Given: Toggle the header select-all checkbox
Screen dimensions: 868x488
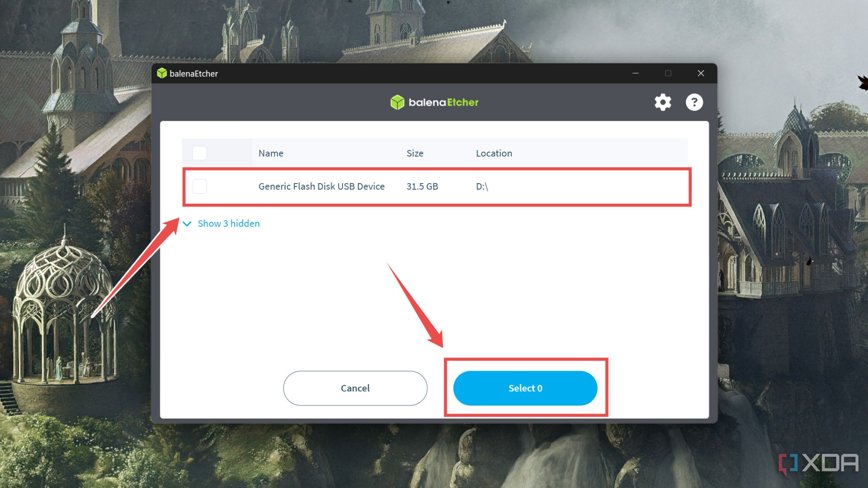Looking at the screenshot, I should (x=200, y=153).
